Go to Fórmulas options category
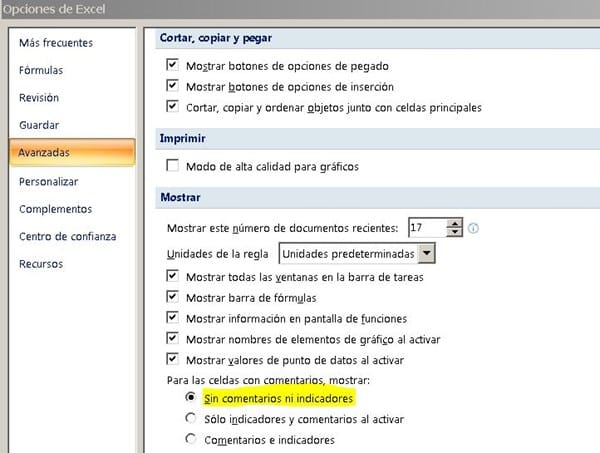The image size is (600, 453). [41, 70]
